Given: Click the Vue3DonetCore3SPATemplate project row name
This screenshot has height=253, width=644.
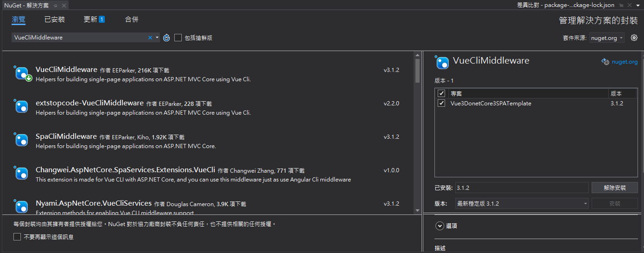Looking at the screenshot, I should [x=491, y=104].
